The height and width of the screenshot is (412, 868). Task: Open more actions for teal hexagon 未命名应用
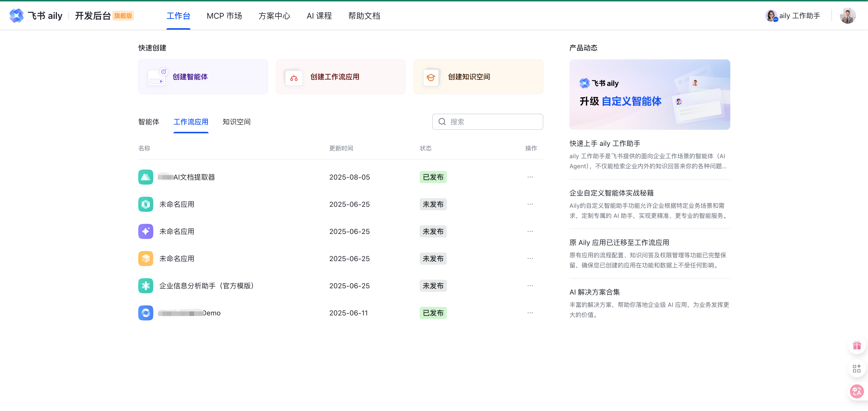click(530, 204)
